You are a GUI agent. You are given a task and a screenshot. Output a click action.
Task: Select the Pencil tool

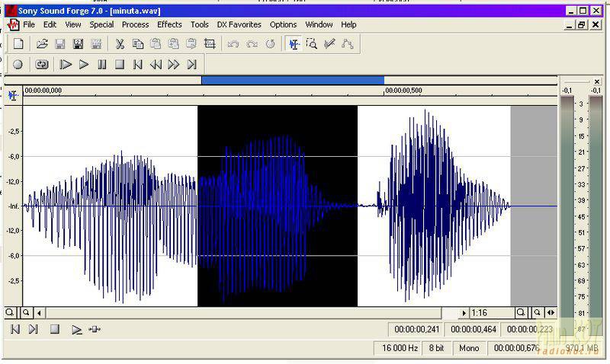click(x=329, y=44)
